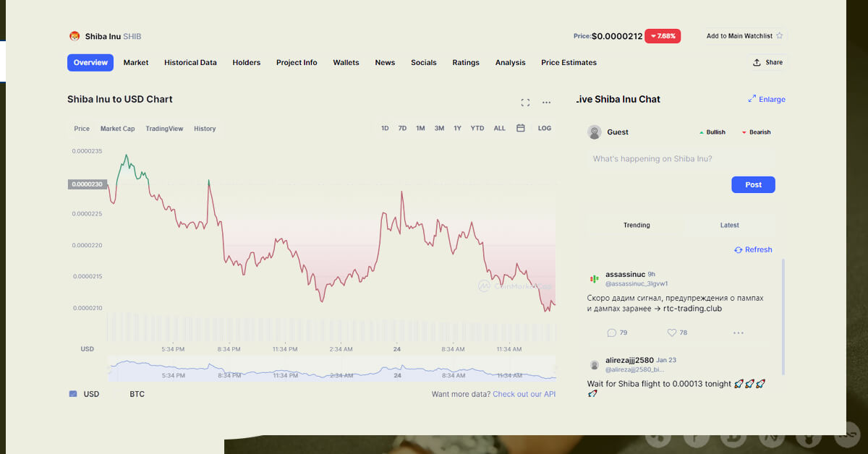Open more options on assassinuc post
Viewport: 868px width, 454px height.
tap(738, 333)
